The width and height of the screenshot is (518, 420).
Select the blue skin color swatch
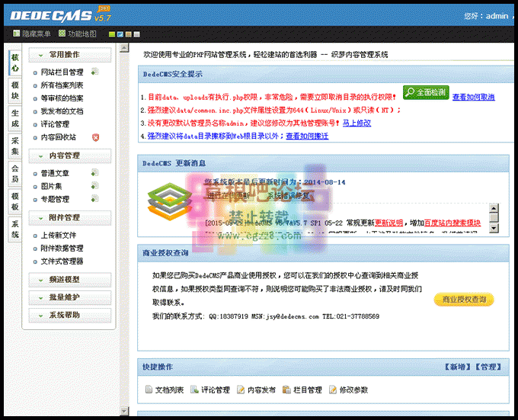click(x=120, y=34)
